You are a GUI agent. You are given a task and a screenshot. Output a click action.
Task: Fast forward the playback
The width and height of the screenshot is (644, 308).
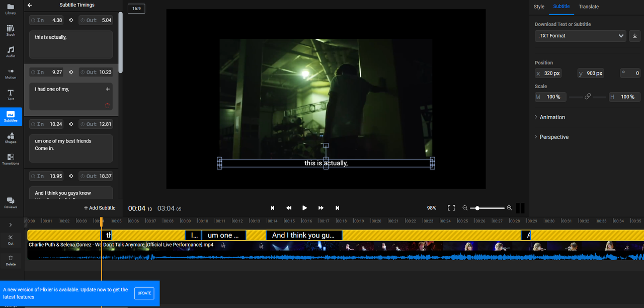coord(321,208)
